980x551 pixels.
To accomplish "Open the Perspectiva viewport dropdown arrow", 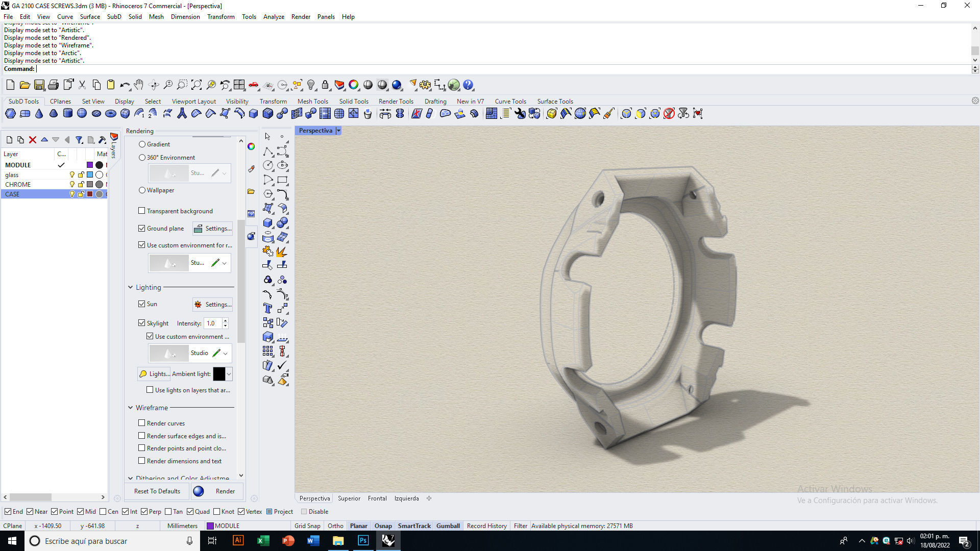I will pos(338,131).
